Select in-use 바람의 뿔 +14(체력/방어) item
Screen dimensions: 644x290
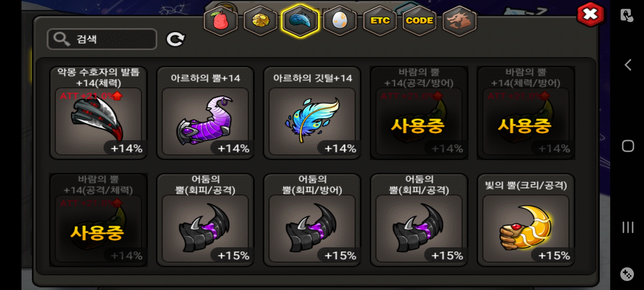coord(526,113)
